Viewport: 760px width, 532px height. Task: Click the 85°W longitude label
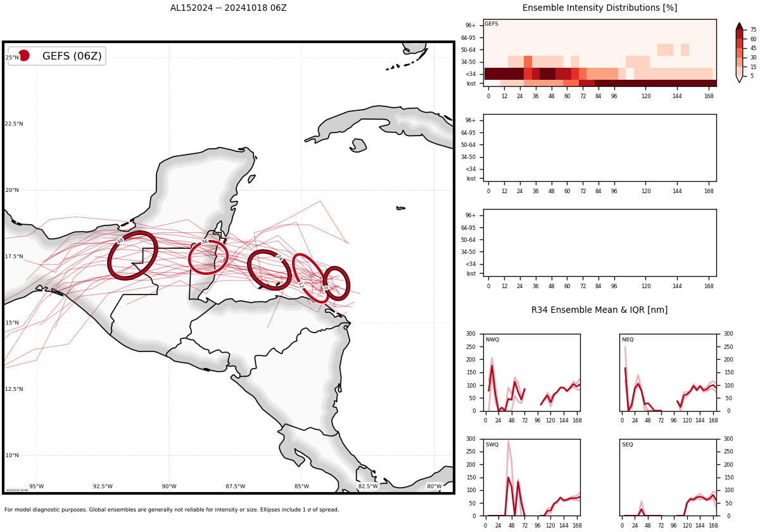pos(301,486)
